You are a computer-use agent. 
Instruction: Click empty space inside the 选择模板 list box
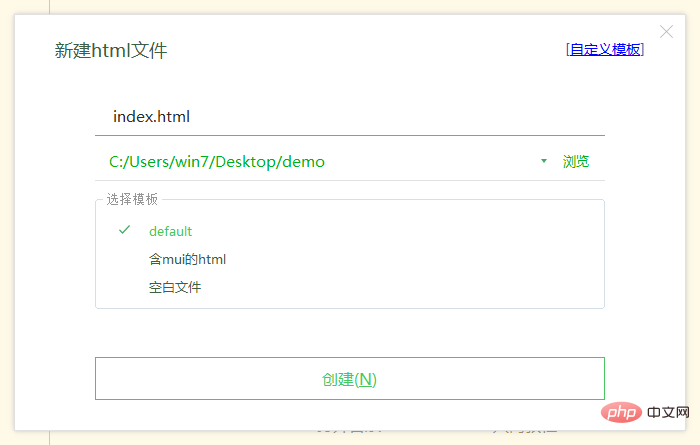point(402,268)
